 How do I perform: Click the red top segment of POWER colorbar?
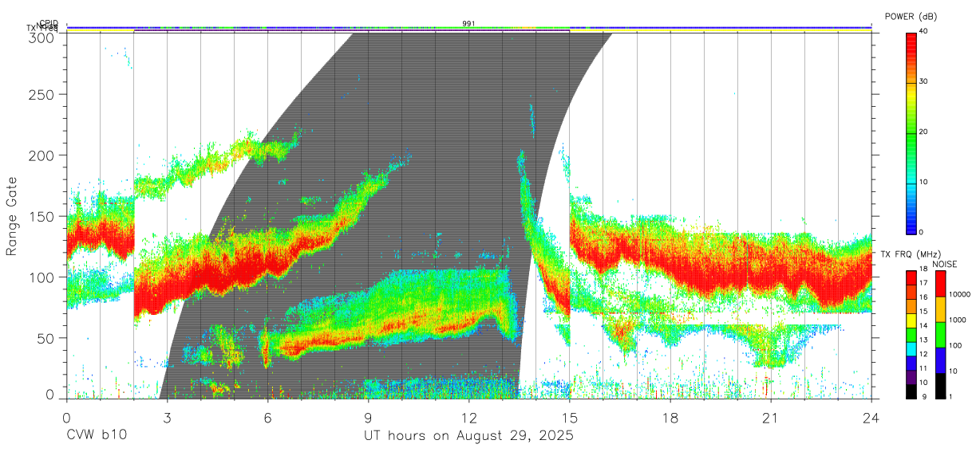(x=911, y=57)
